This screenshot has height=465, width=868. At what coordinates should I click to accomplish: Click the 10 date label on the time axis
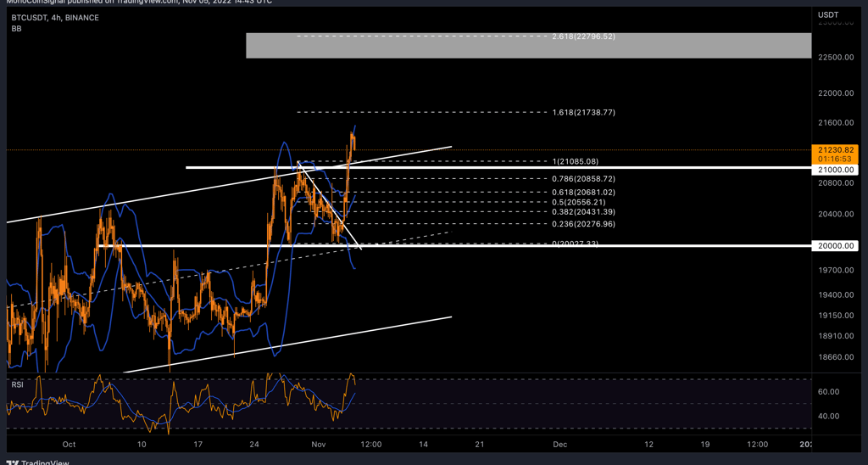tap(142, 444)
